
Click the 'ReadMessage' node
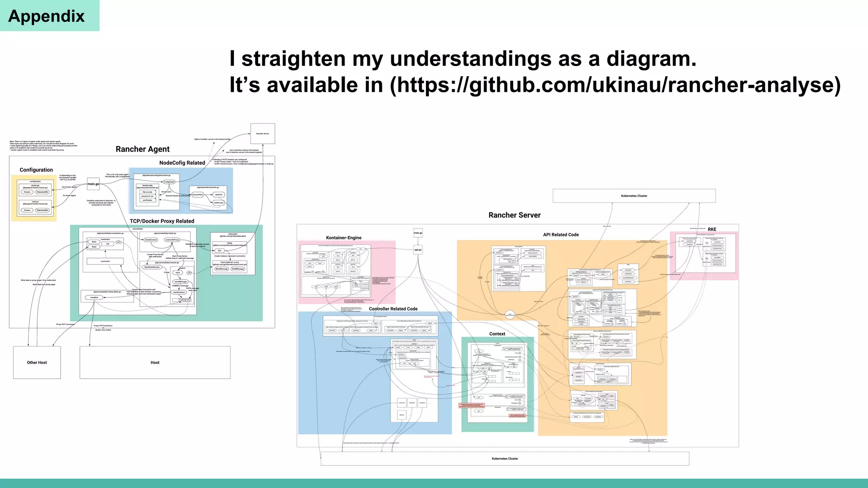click(238, 269)
